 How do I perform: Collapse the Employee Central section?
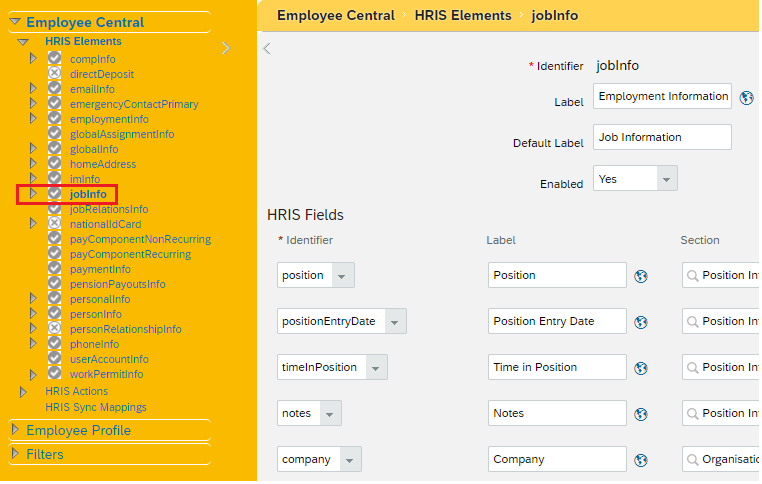pos(15,21)
